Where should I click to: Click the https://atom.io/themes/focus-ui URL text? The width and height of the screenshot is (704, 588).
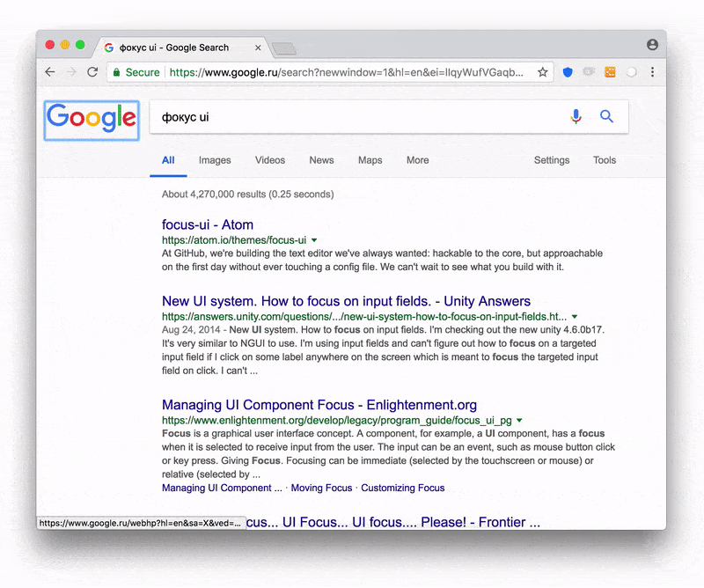pyautogui.click(x=234, y=240)
